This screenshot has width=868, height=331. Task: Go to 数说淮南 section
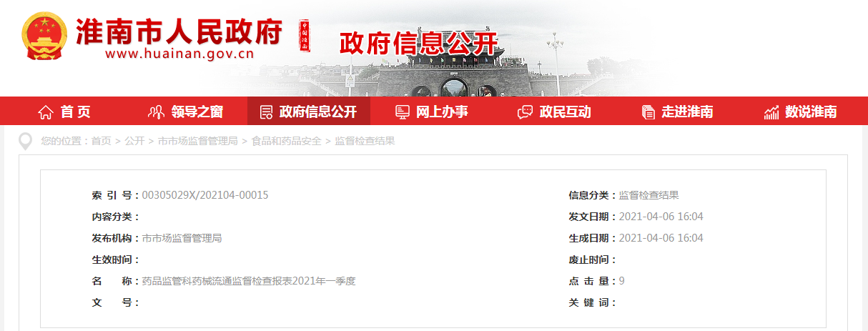(x=801, y=112)
